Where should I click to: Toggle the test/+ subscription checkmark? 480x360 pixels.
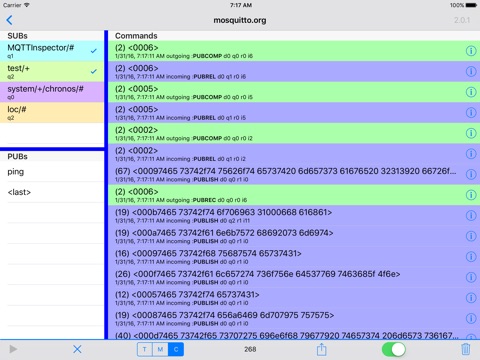point(94,71)
